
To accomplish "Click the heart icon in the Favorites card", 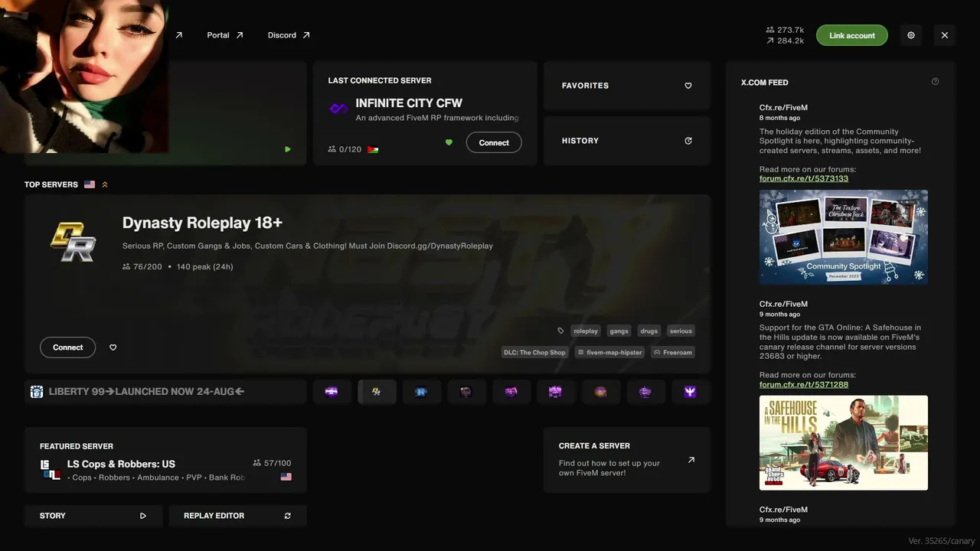I will (688, 86).
